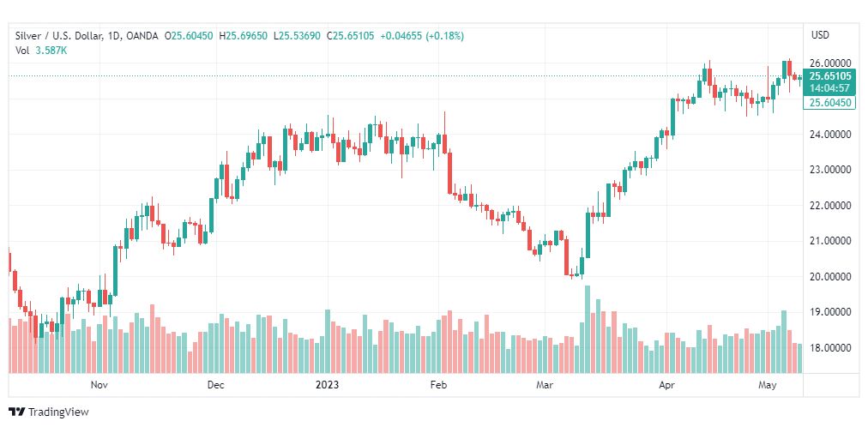
Task: Click the current price label 25.65105
Action: [x=829, y=77]
